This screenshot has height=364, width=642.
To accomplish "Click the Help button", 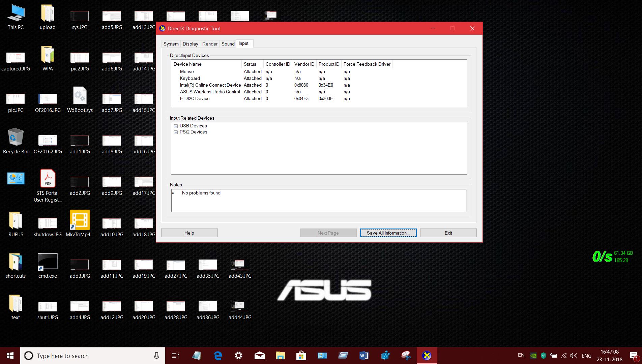I will tap(189, 233).
